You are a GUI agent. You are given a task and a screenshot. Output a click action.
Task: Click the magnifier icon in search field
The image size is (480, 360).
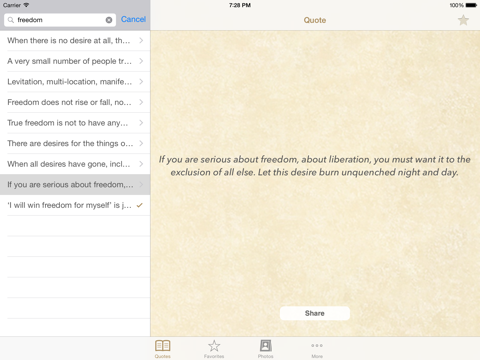click(11, 20)
